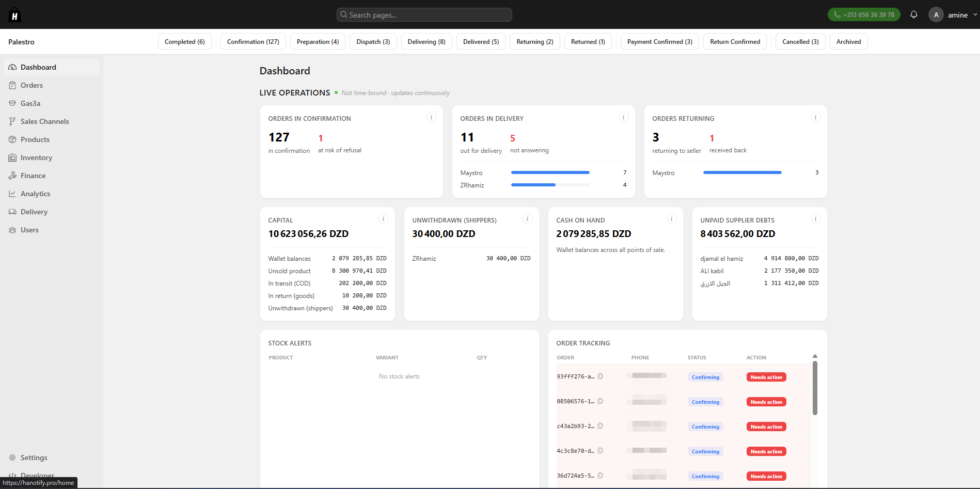This screenshot has height=489, width=980.
Task: Click Needs action for order c43a2b93-2…
Action: pos(766,427)
